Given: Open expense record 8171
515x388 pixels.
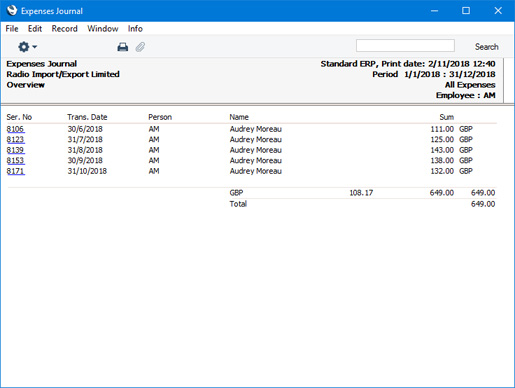Looking at the screenshot, I should [x=15, y=171].
